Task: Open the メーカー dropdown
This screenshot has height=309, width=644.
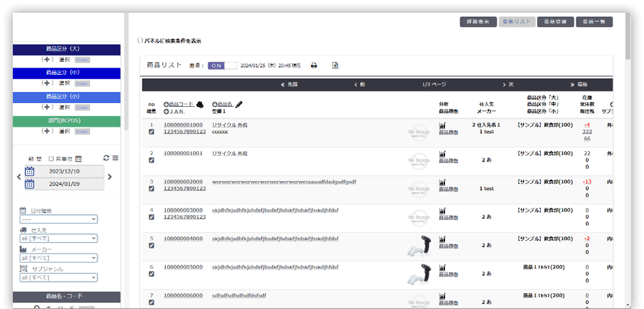Action: point(59,258)
